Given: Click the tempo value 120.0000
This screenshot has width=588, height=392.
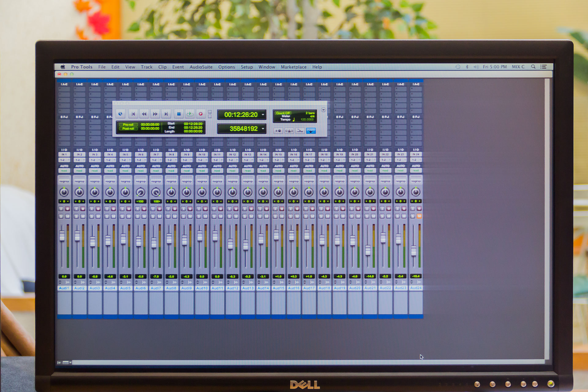Looking at the screenshot, I should click(x=307, y=119).
